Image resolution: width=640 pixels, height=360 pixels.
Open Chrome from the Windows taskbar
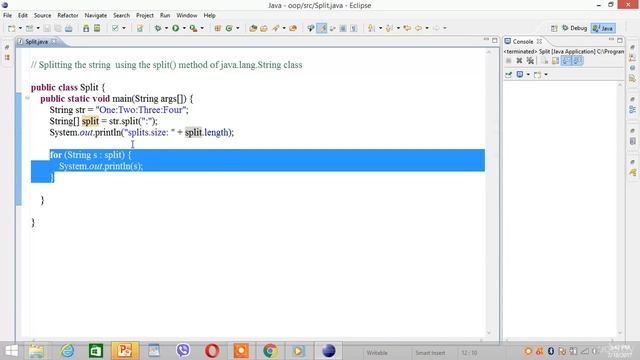[x=270, y=351]
